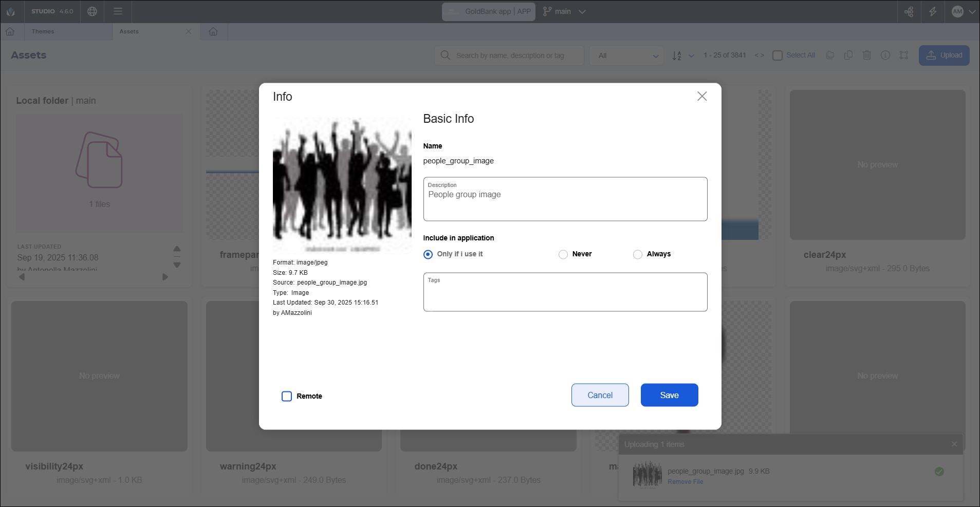980x507 pixels.
Task: Switch to the Themes tab
Action: [43, 31]
